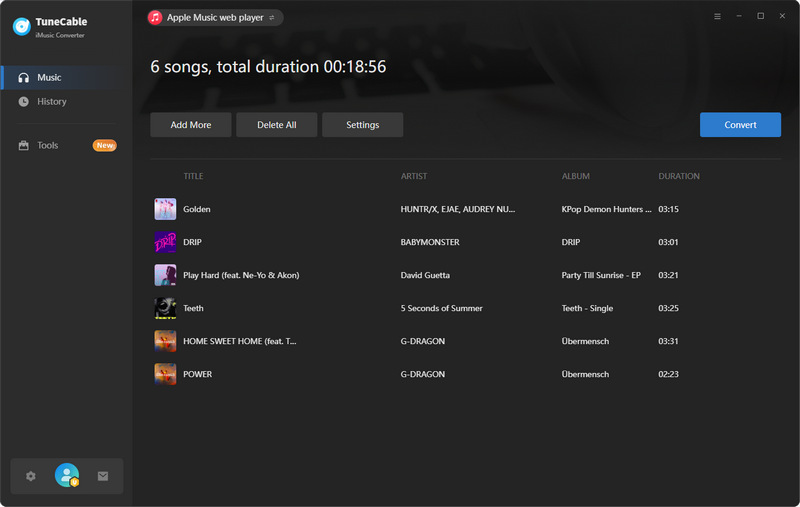Sort by the TITLE column header
This screenshot has height=507, width=800.
(193, 177)
